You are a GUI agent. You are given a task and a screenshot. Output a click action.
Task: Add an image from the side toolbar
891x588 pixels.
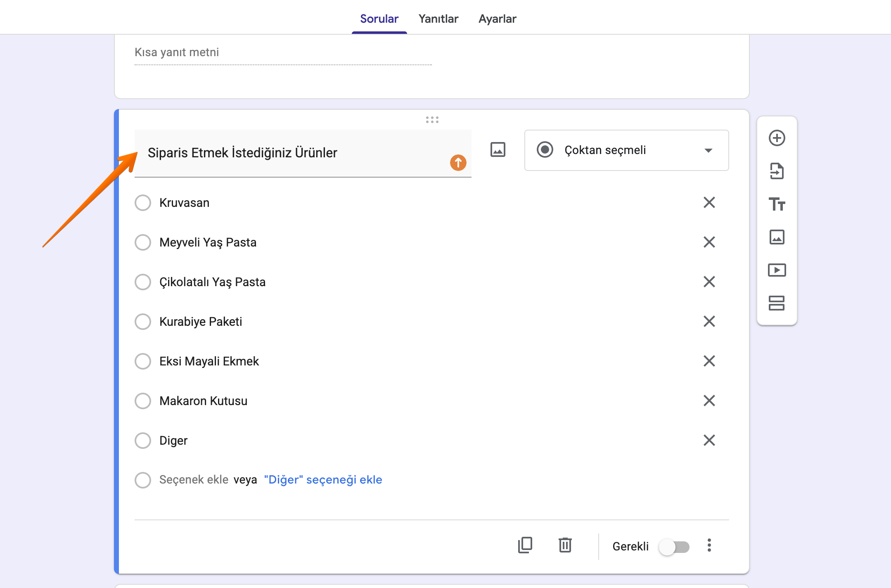point(777,237)
